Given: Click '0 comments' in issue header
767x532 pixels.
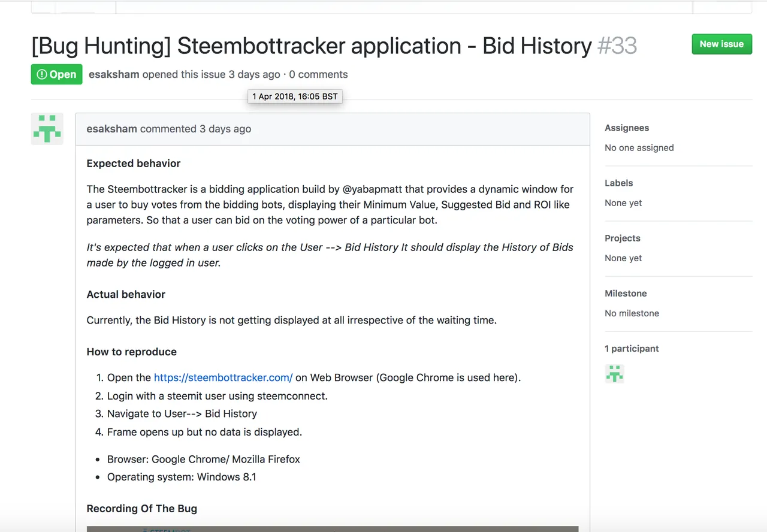Looking at the screenshot, I should (x=318, y=74).
